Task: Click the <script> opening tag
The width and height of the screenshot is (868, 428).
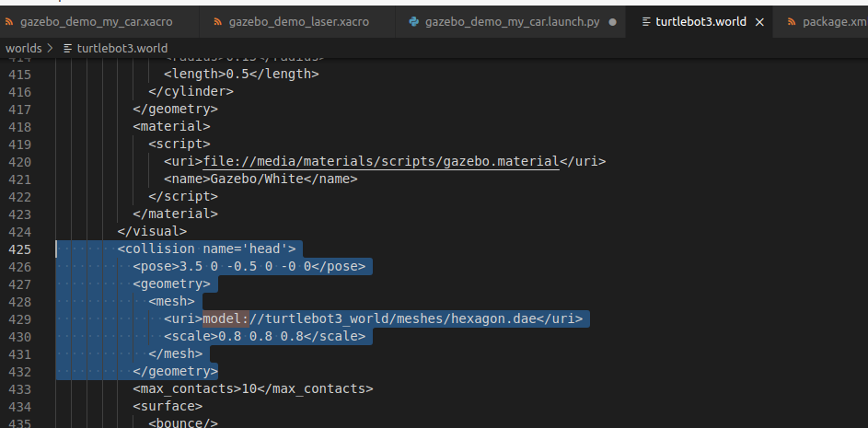Action: tap(179, 144)
